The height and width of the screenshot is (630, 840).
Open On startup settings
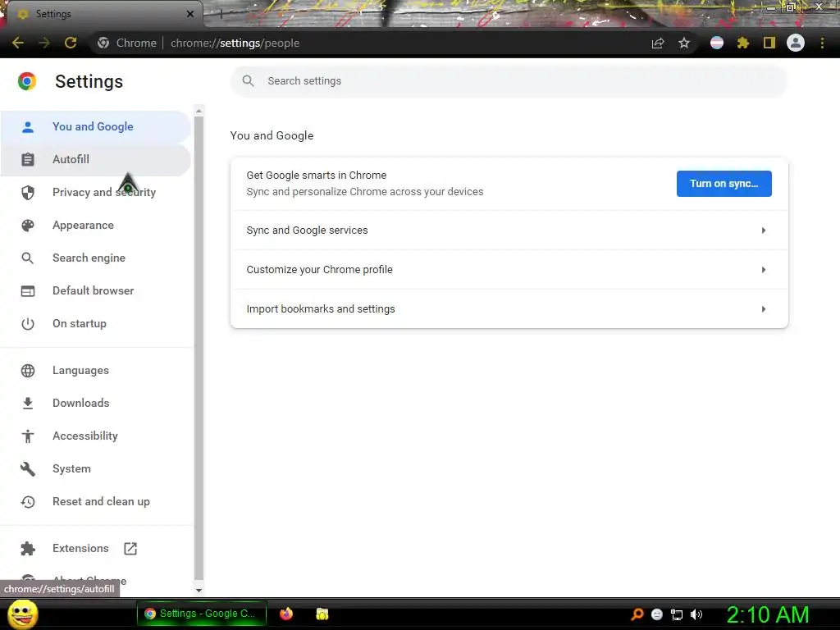point(95,323)
